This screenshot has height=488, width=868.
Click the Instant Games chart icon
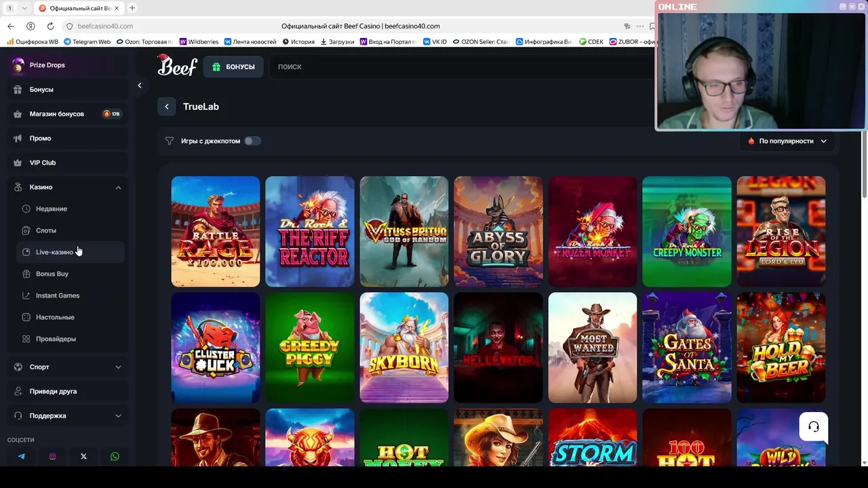pos(26,296)
